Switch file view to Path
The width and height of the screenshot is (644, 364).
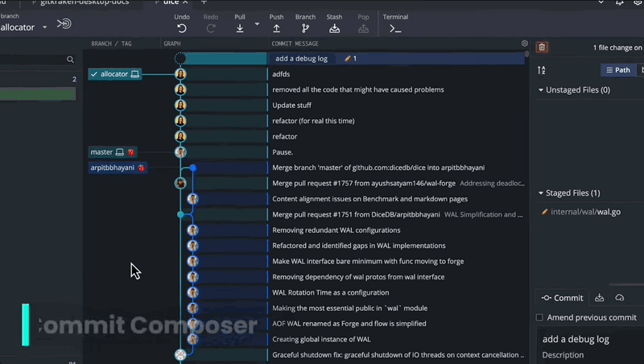pyautogui.click(x=618, y=70)
